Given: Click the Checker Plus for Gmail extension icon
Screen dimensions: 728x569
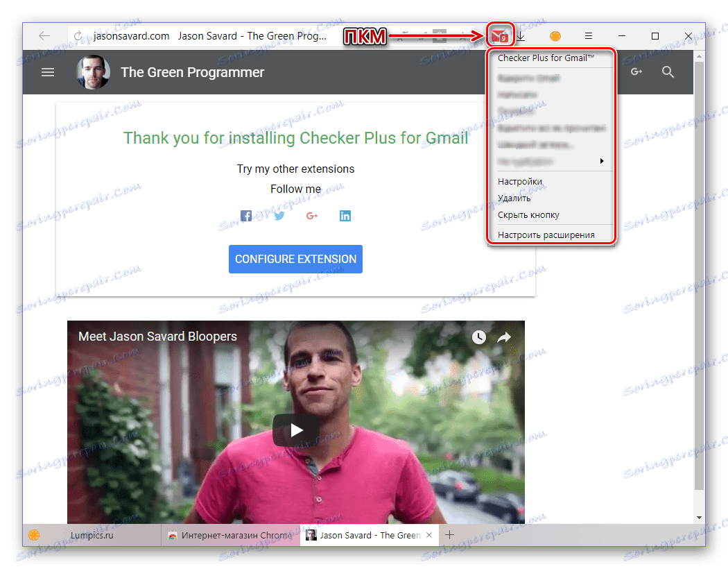Looking at the screenshot, I should point(501,35).
